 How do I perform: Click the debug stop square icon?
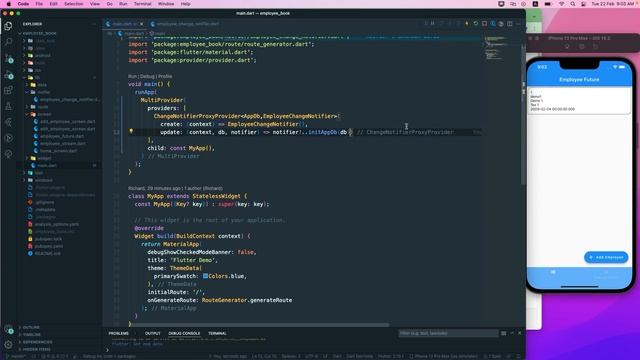coord(484,24)
